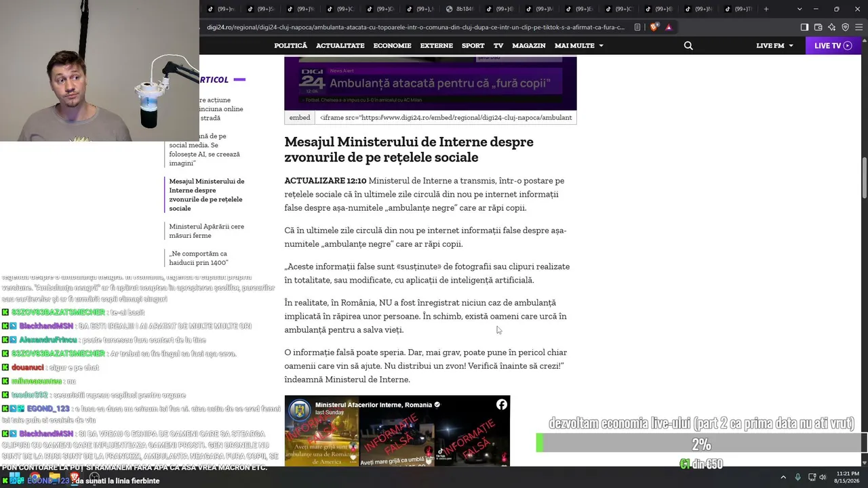Switch to the 8b184f tab
The image size is (868, 488).
point(461,9)
